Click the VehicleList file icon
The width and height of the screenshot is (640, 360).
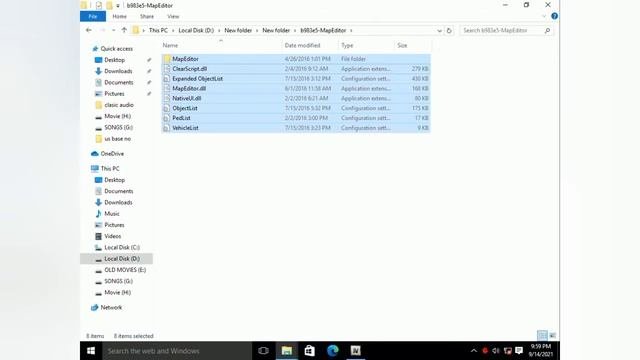[167, 128]
